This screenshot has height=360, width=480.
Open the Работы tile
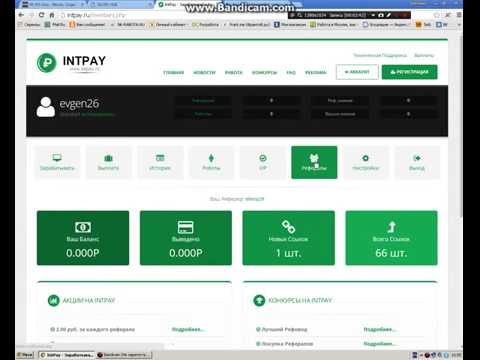point(211,162)
